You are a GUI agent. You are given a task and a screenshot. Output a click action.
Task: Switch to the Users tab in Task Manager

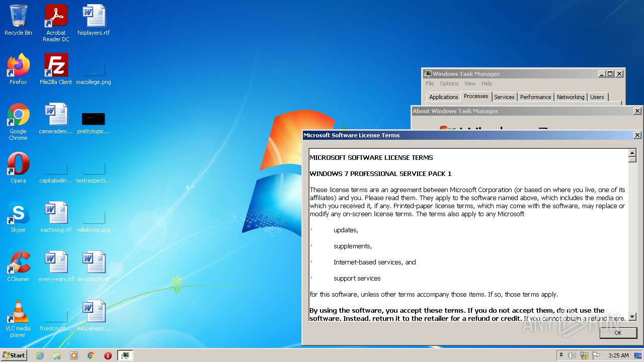pyautogui.click(x=597, y=97)
